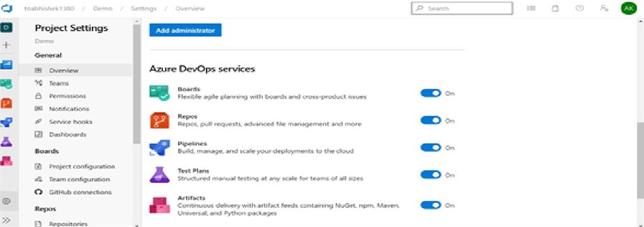The height and width of the screenshot is (227, 644).
Task: Open user settings icon beside avatar
Action: 604,8
